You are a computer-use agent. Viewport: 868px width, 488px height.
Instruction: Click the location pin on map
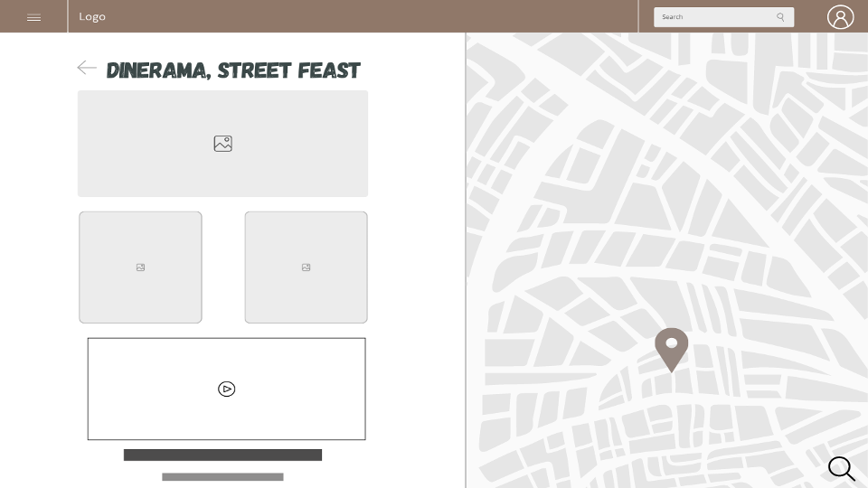point(672,350)
